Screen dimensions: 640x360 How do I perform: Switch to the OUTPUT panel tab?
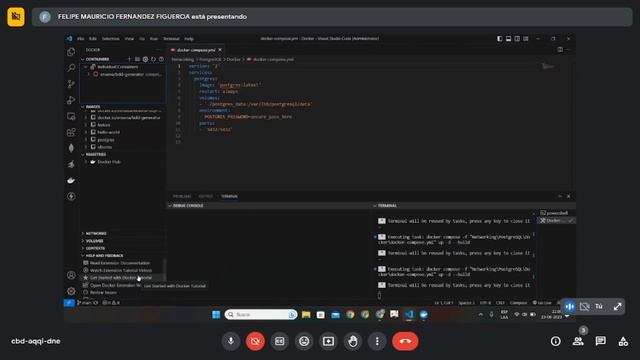click(x=206, y=196)
